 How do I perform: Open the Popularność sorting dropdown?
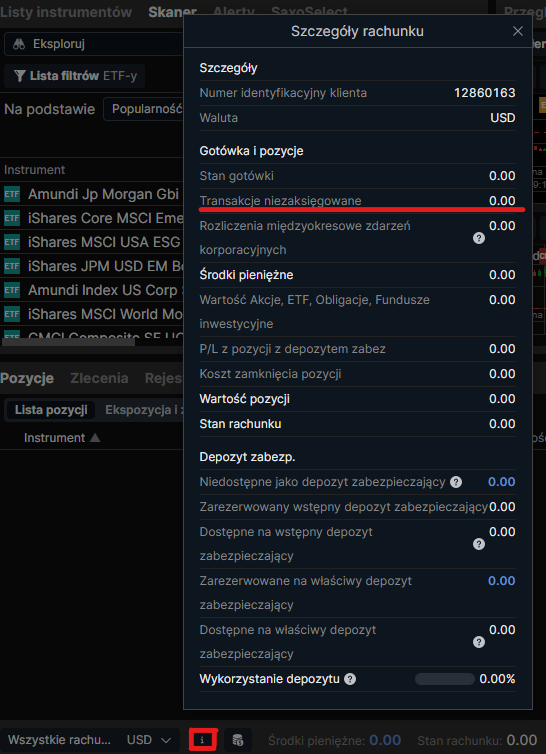143,109
